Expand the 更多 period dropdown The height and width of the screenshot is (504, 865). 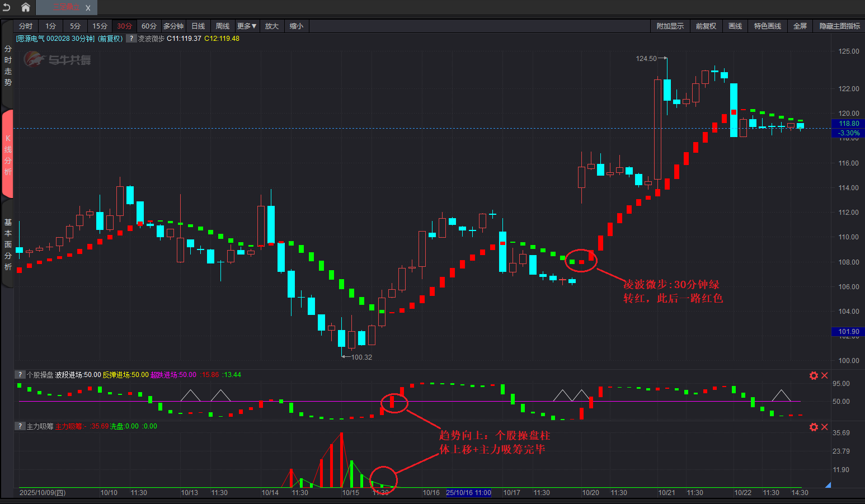(246, 26)
